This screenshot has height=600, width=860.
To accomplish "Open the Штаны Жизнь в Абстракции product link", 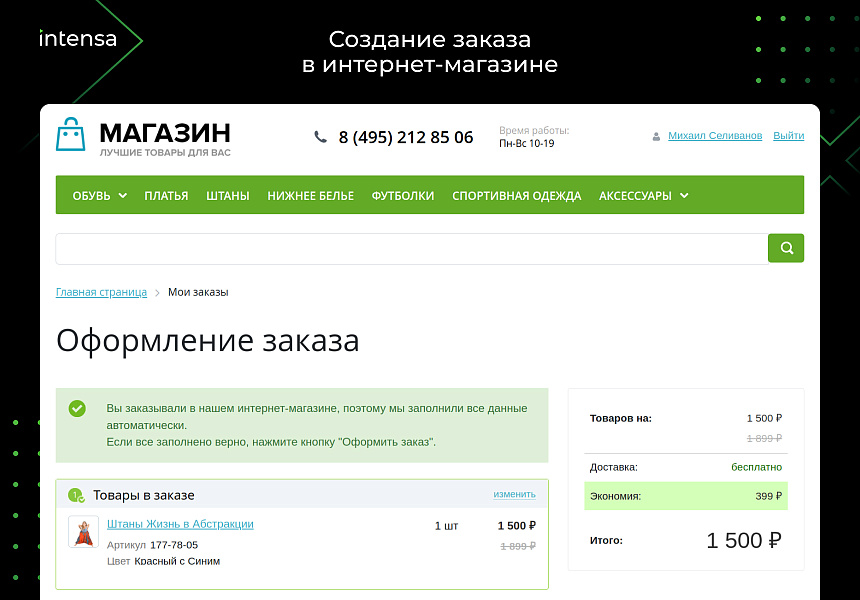I will [180, 523].
